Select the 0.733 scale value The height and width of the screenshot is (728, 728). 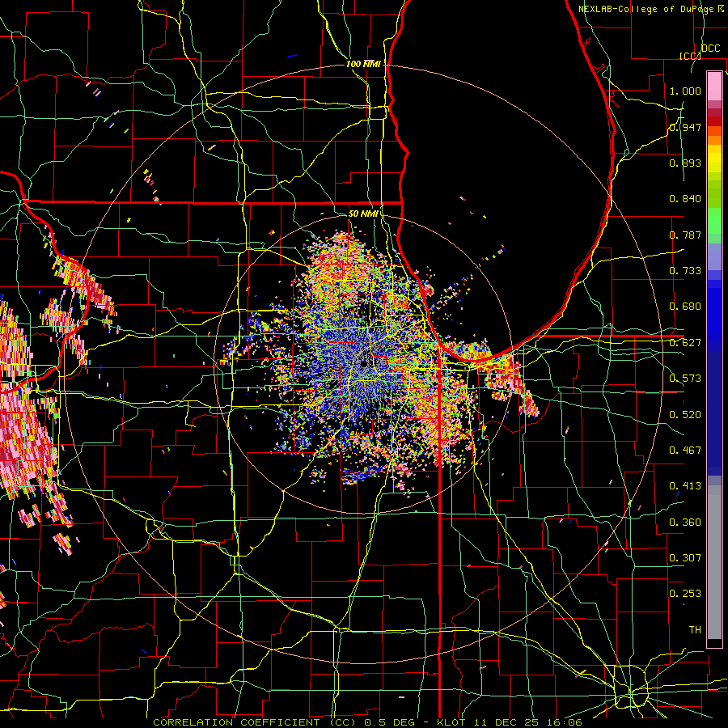click(x=685, y=271)
